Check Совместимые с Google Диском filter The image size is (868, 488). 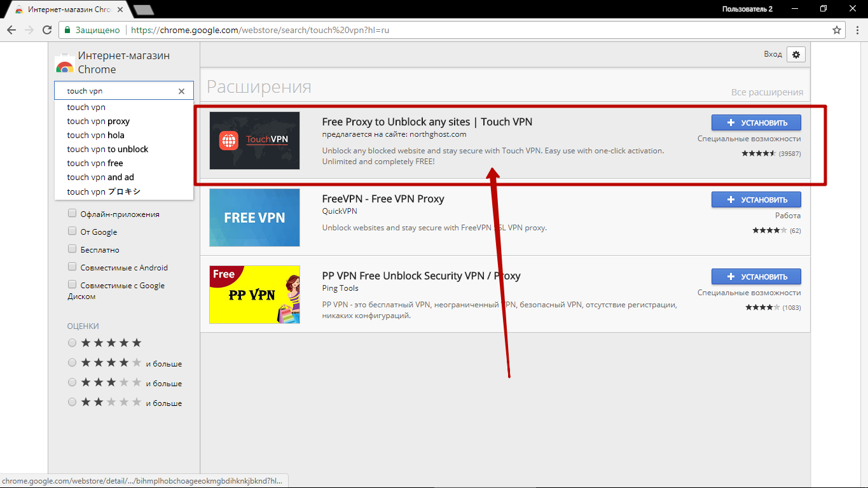72,285
